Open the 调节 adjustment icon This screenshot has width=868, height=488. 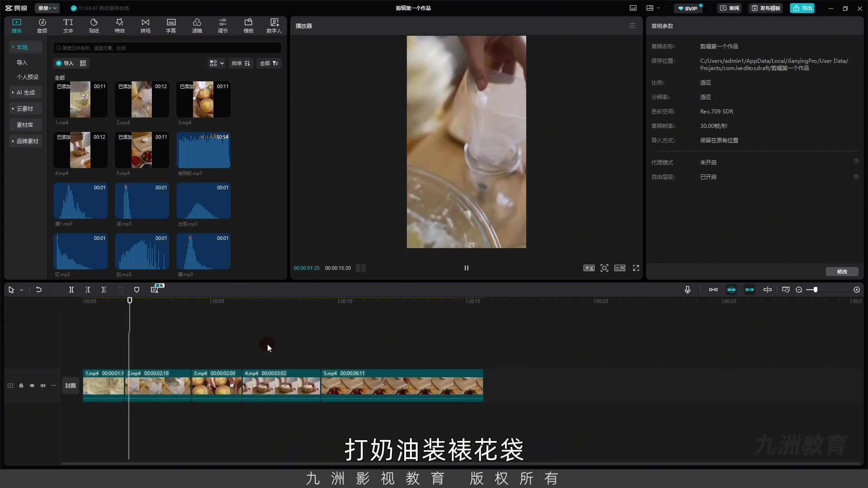tap(223, 26)
